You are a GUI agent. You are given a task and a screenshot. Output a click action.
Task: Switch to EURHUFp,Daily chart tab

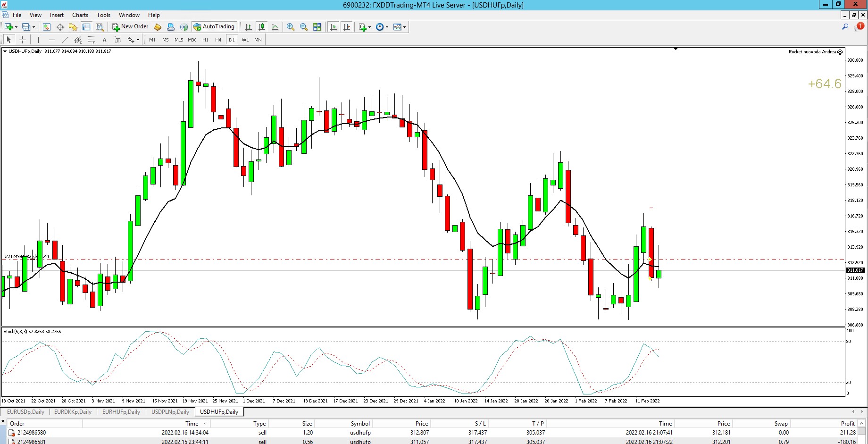(x=121, y=412)
